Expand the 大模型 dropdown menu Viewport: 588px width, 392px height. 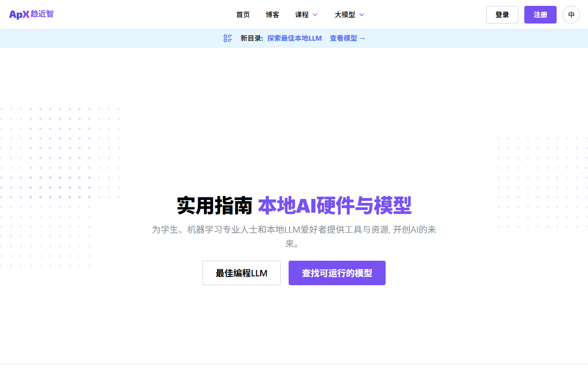coord(362,15)
